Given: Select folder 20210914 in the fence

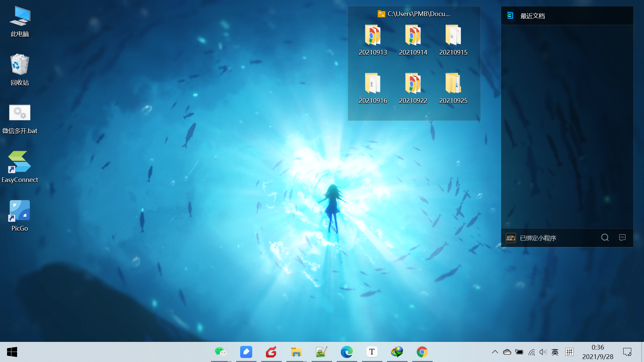Looking at the screenshot, I should (413, 40).
